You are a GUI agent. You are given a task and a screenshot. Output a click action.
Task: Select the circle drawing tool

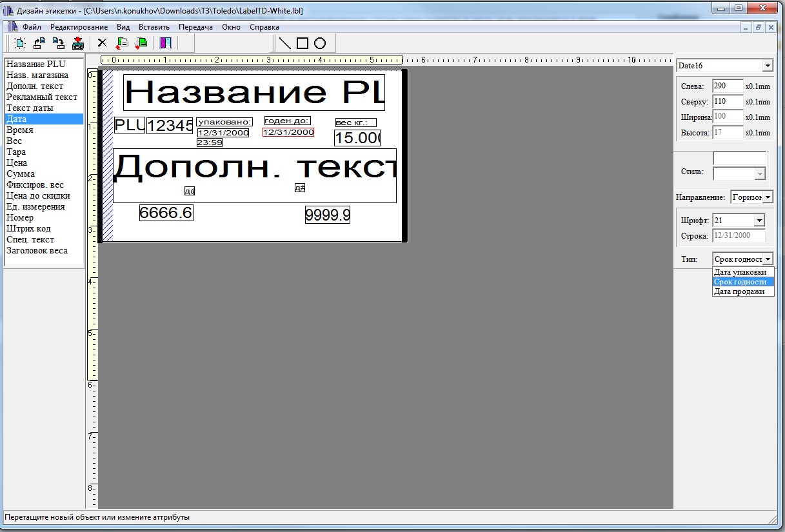pyautogui.click(x=319, y=43)
